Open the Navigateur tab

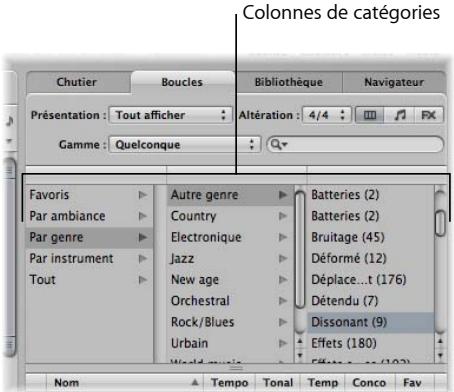click(394, 82)
